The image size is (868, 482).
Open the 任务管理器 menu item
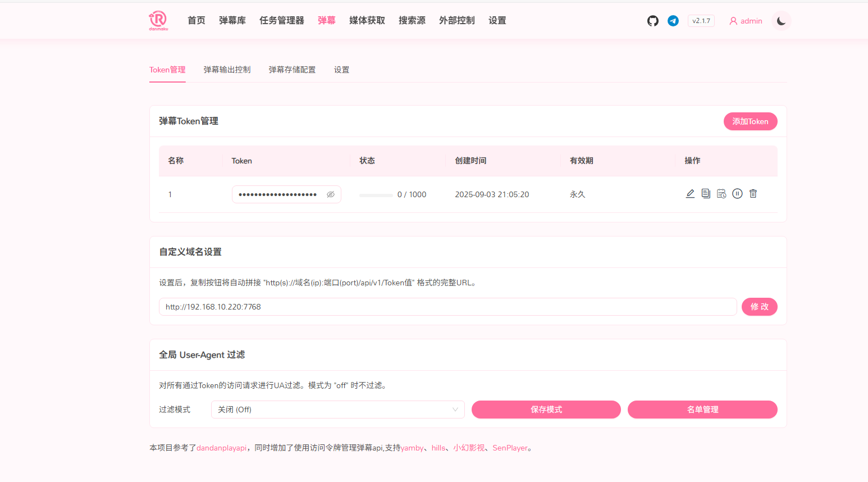pos(281,20)
